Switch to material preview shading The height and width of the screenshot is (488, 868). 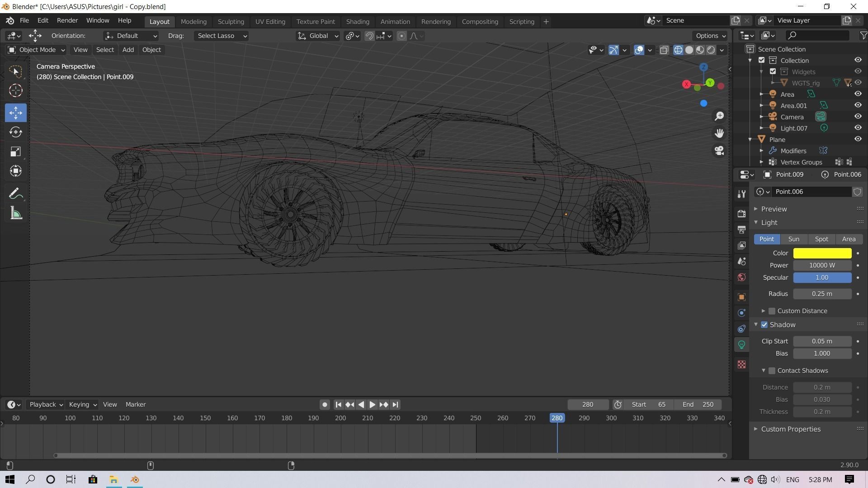(700, 50)
